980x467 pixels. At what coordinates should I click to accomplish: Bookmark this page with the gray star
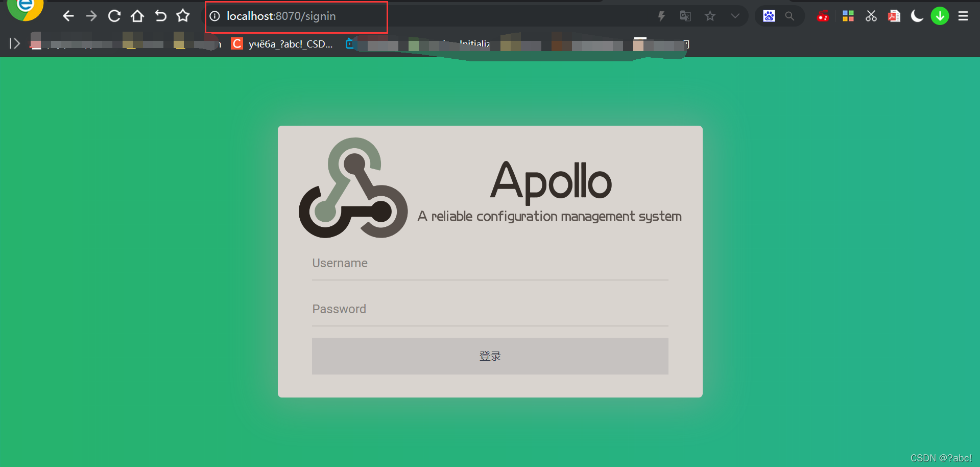pyautogui.click(x=710, y=16)
